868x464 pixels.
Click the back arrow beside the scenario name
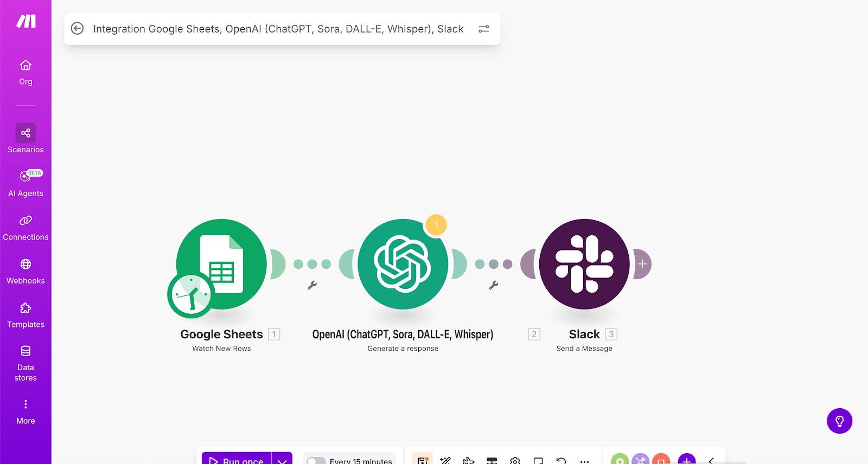[x=78, y=29]
